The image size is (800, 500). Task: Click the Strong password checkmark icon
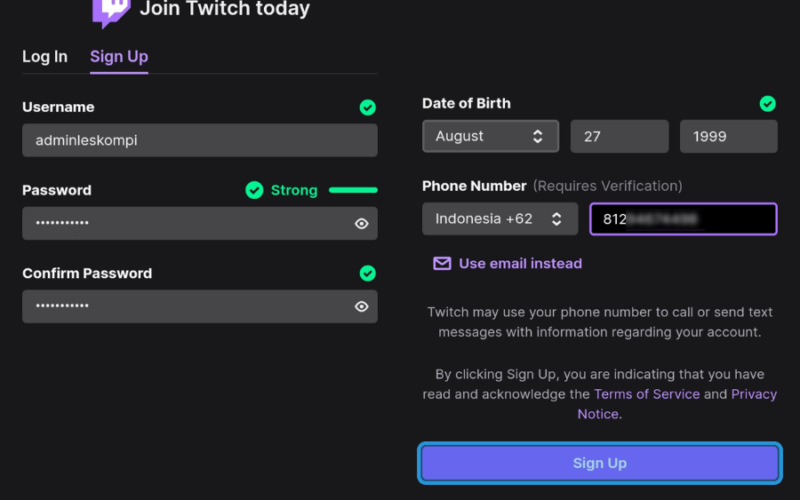(x=254, y=190)
